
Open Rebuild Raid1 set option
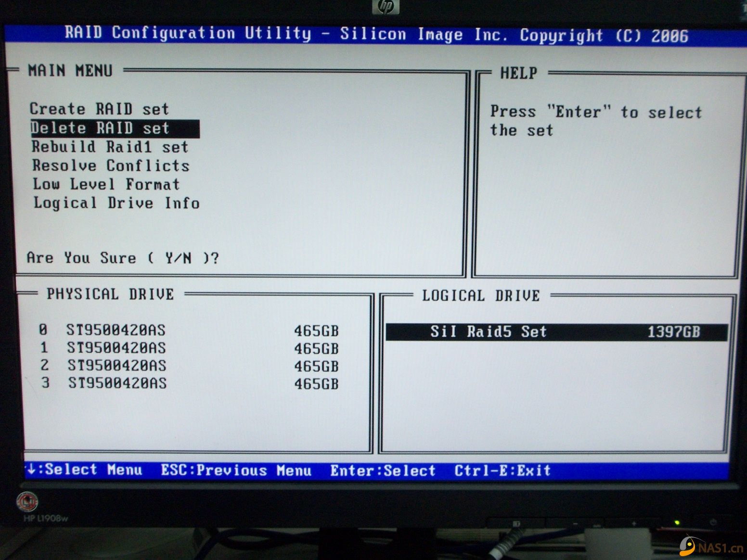(x=110, y=147)
